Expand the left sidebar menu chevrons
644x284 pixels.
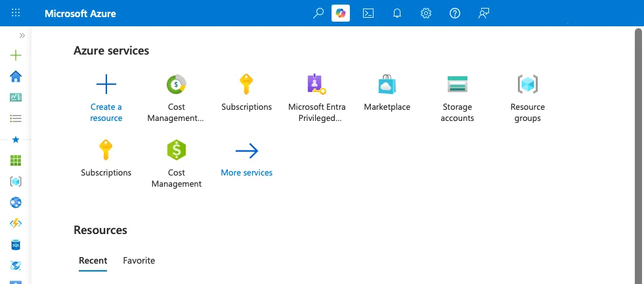tap(22, 35)
